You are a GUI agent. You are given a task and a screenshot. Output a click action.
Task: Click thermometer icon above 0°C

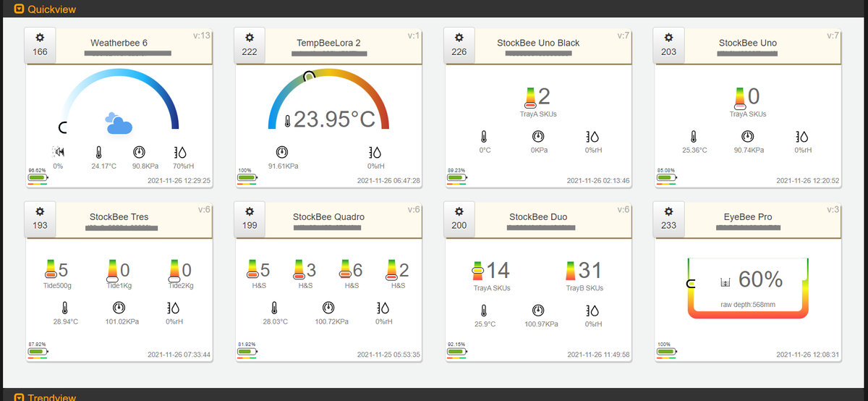pos(485,137)
